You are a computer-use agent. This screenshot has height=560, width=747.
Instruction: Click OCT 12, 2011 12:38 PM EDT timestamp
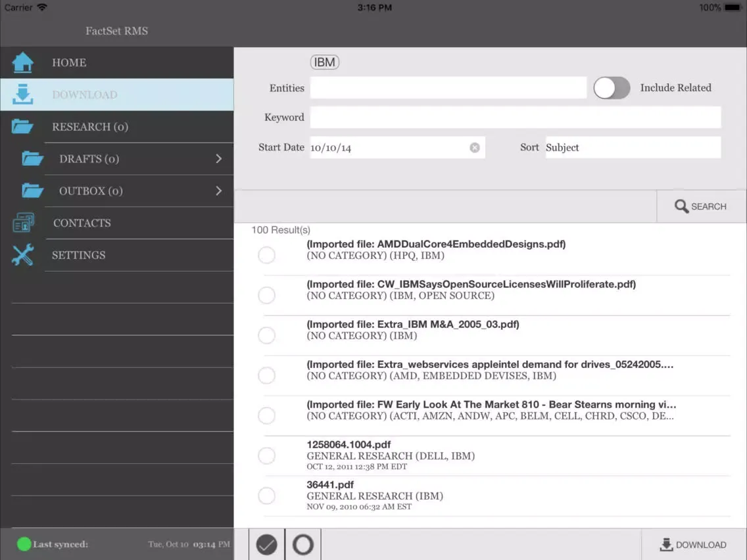(357, 467)
